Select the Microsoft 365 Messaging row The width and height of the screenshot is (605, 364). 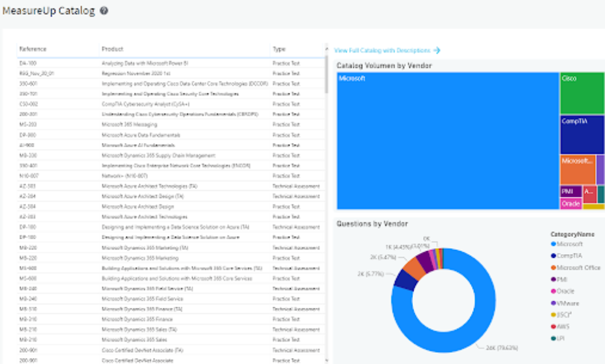pos(171,125)
